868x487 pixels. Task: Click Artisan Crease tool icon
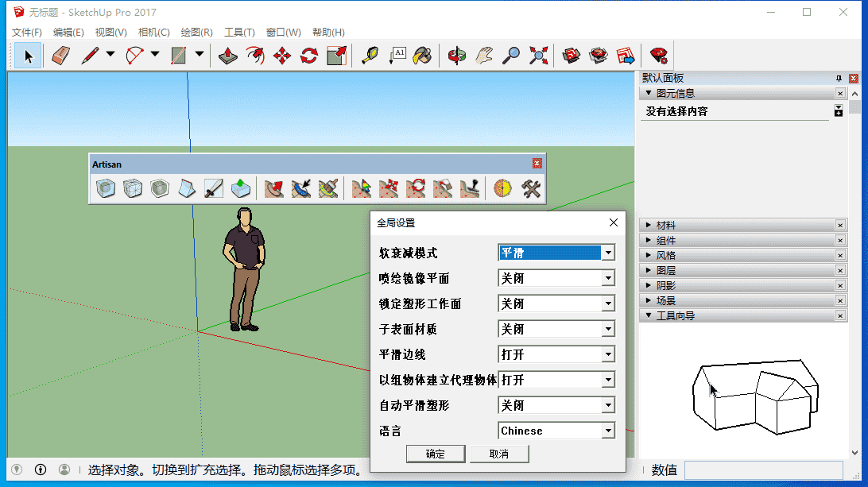click(187, 188)
